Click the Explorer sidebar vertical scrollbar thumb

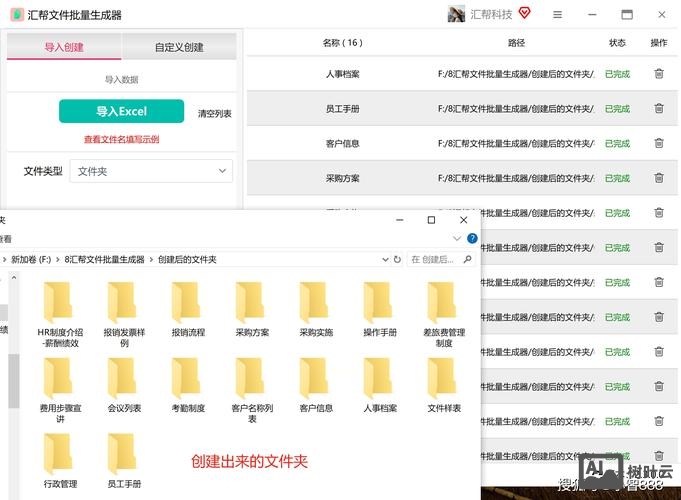click(x=14, y=381)
